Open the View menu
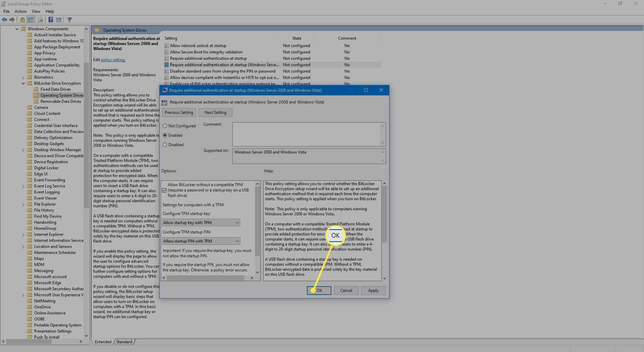 [36, 11]
